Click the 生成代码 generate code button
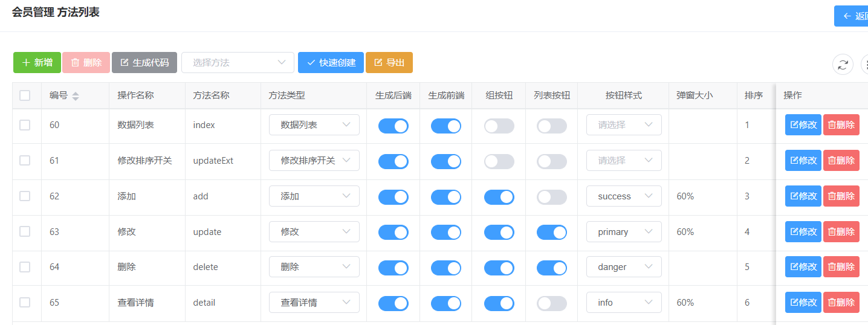This screenshot has height=325, width=868. [x=144, y=63]
